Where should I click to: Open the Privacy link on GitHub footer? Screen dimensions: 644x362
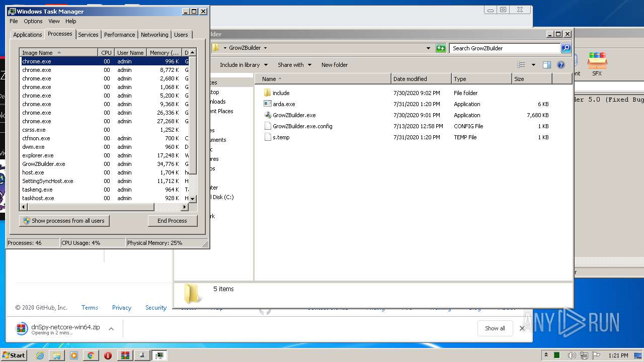pyautogui.click(x=122, y=308)
